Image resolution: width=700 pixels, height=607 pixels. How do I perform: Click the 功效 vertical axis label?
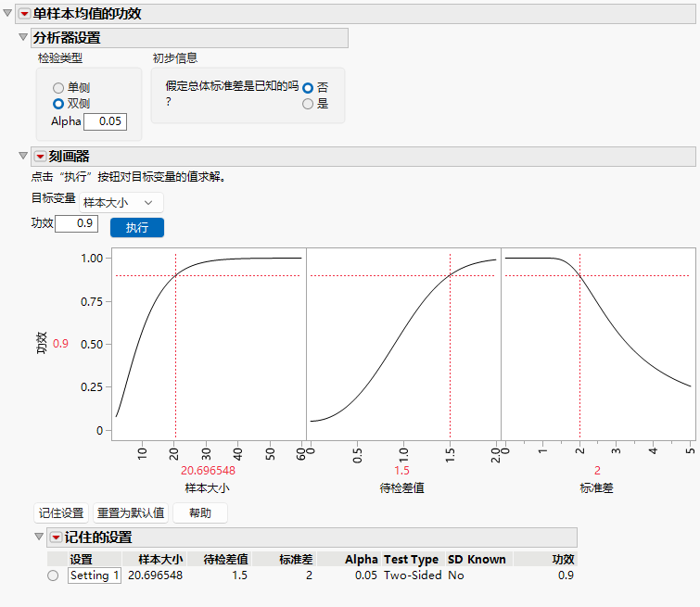(41, 343)
